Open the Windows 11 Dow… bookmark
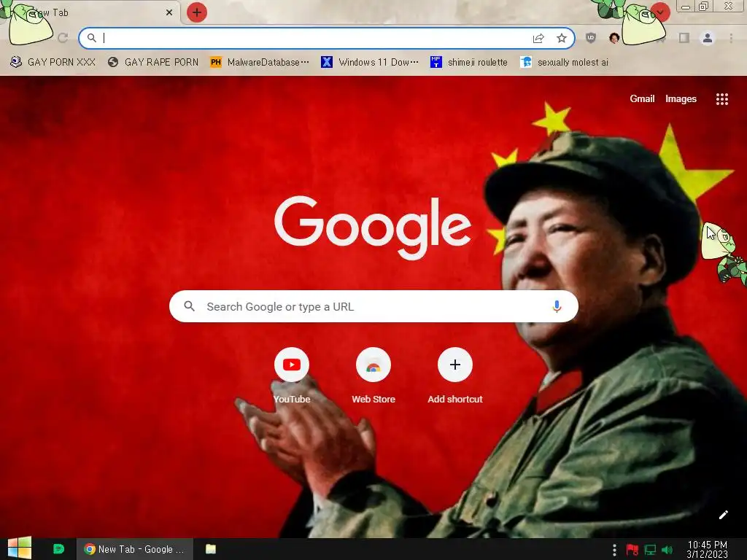This screenshot has width=747, height=560. coord(370,63)
